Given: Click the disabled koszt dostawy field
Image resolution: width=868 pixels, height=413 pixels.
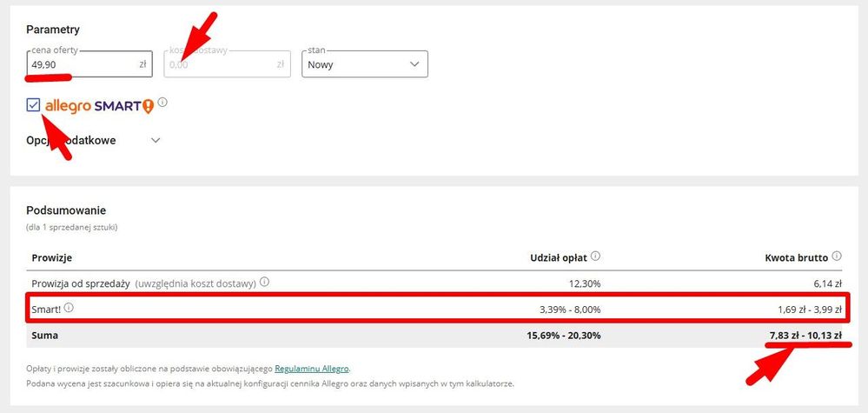Looking at the screenshot, I should (x=227, y=64).
